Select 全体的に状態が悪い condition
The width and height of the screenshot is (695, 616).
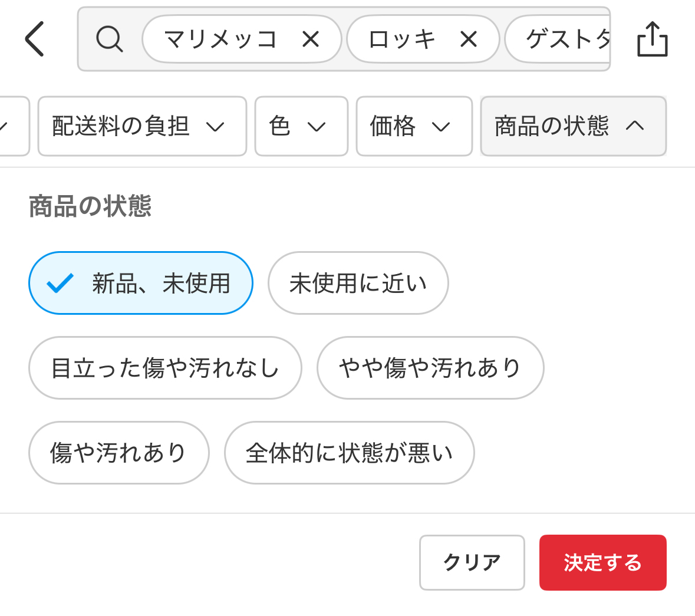click(x=349, y=453)
